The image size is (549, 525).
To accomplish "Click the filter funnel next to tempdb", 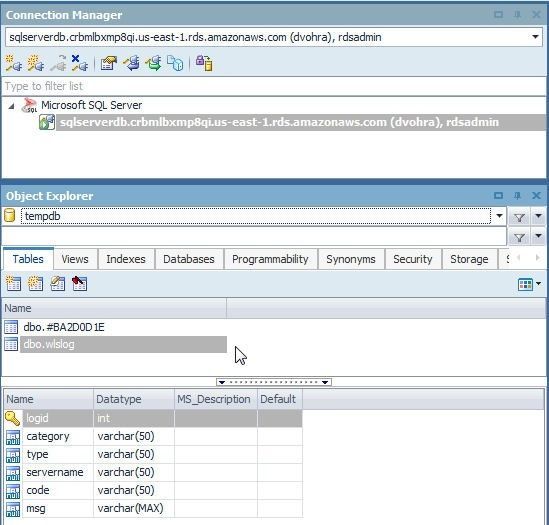I will 520,217.
